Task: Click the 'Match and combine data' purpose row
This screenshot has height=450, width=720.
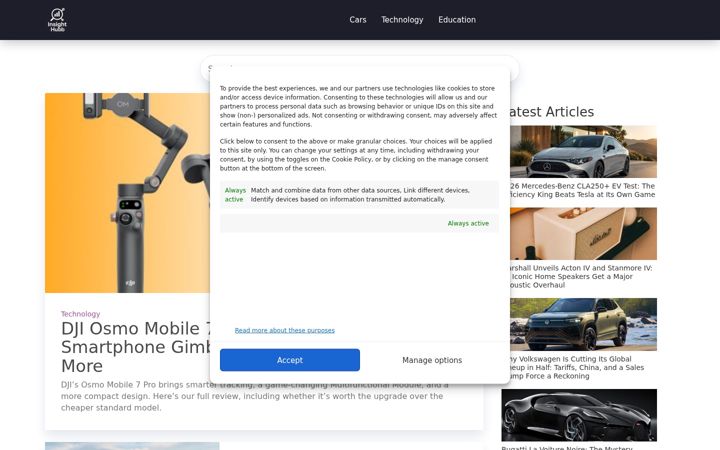Action: (x=359, y=195)
